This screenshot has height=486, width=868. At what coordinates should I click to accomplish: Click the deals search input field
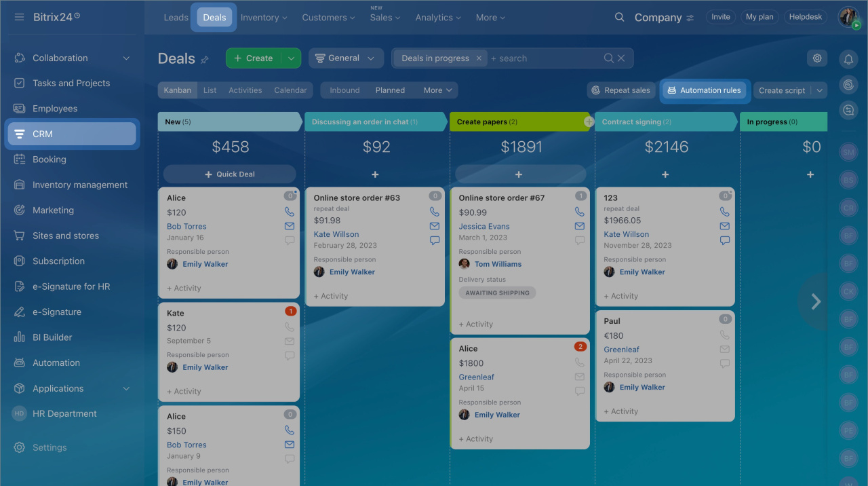[x=542, y=58]
